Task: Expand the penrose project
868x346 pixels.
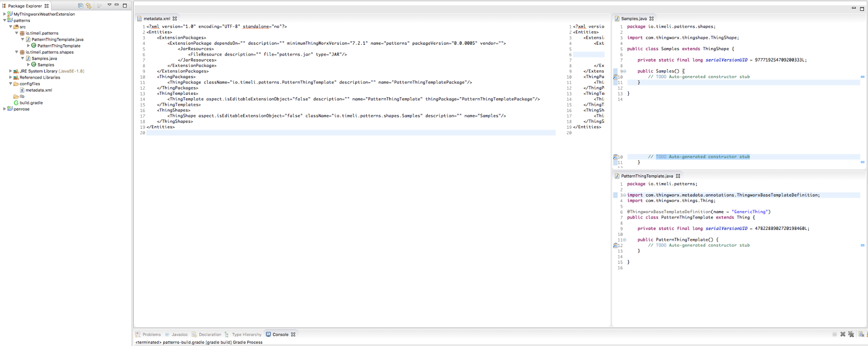Action: tap(5, 109)
